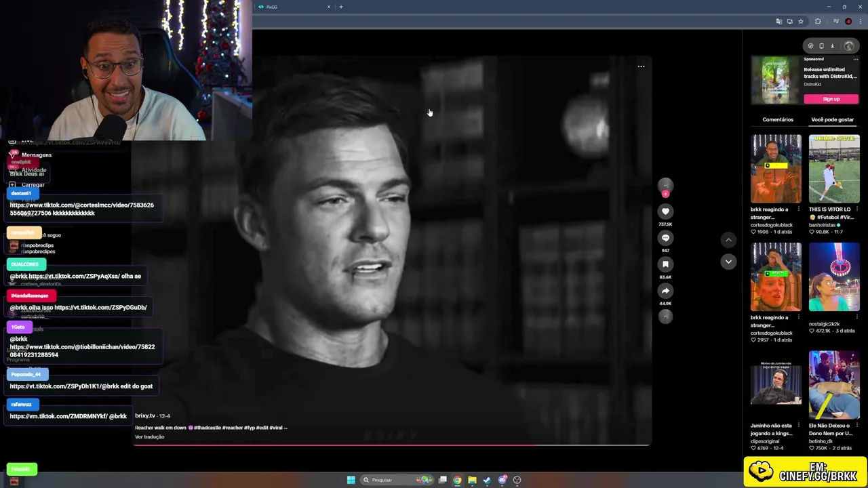The height and width of the screenshot is (488, 868).
Task: Open OBS Studio from the taskbar
Action: coord(517,480)
